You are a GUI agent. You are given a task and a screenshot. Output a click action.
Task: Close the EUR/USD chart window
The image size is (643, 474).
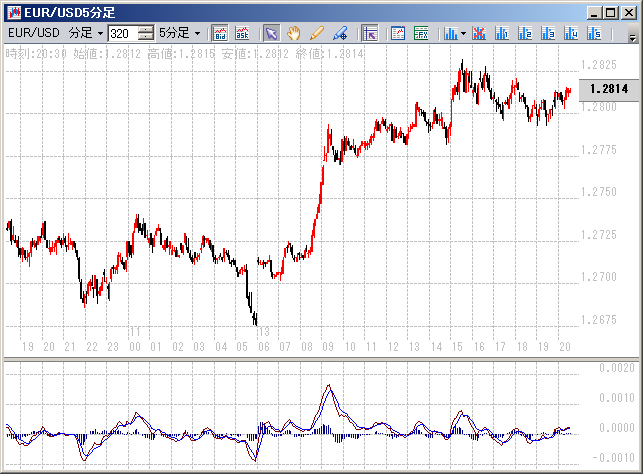click(x=628, y=13)
